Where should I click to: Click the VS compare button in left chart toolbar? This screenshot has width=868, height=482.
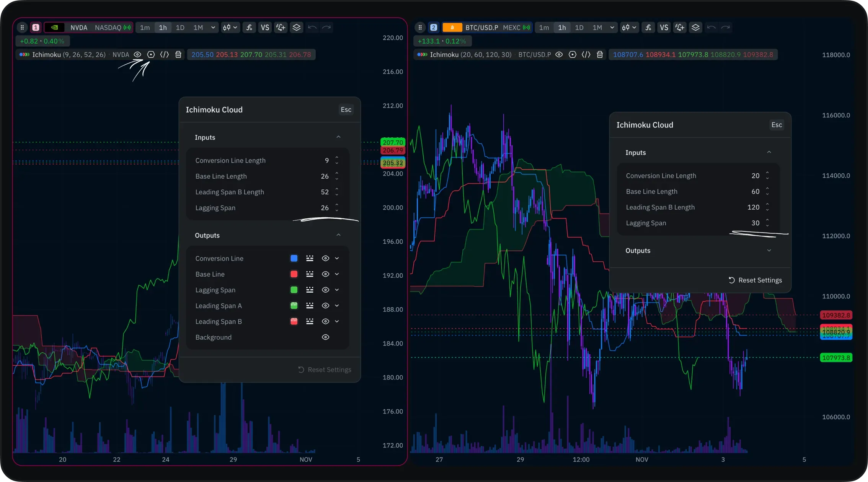coord(265,28)
